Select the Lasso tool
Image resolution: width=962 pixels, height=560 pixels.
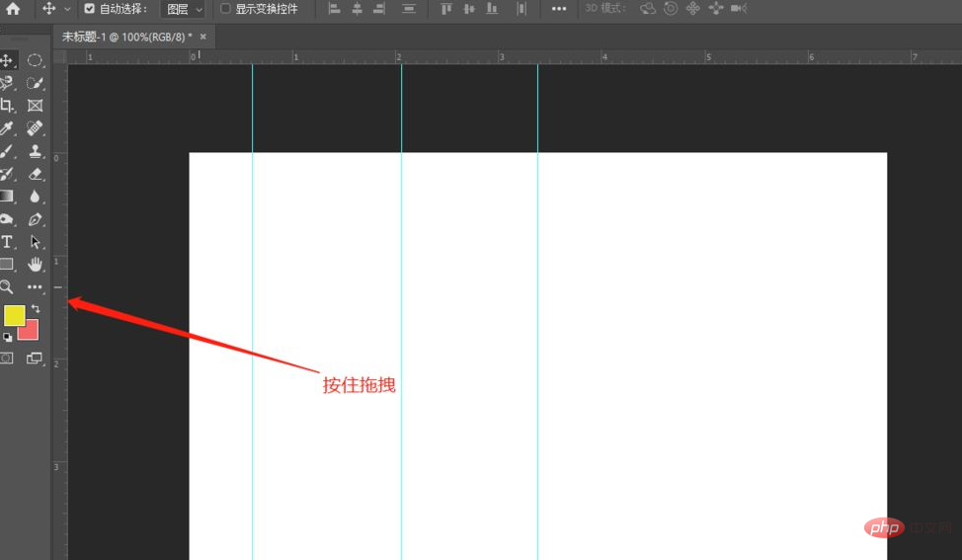7,83
